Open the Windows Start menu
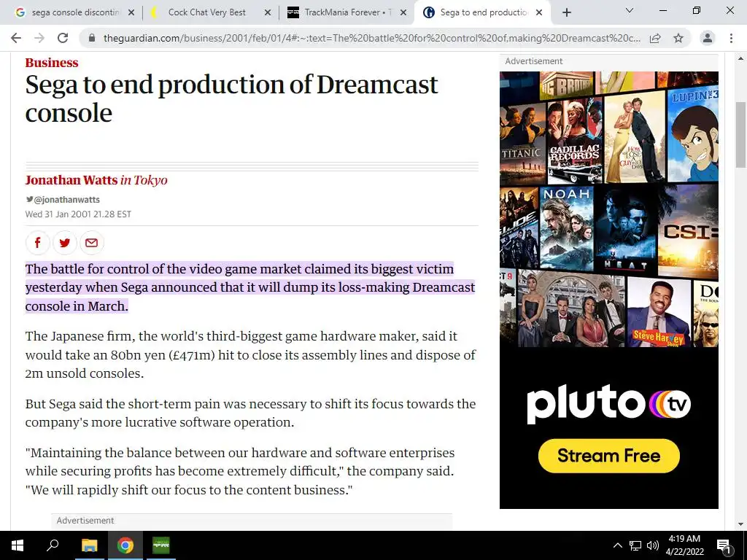The height and width of the screenshot is (560, 747). (x=18, y=545)
